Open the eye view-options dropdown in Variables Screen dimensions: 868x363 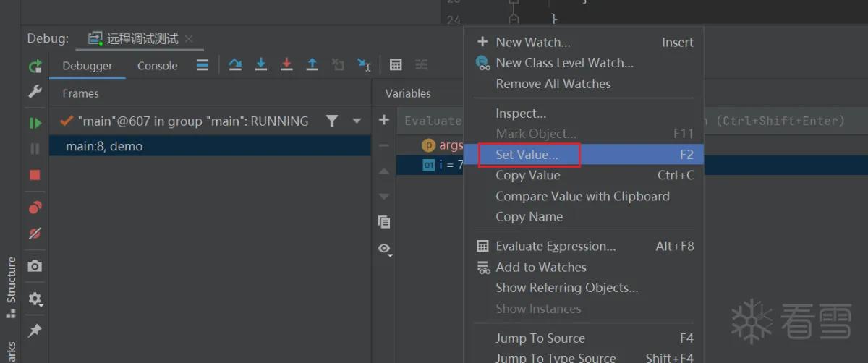[x=385, y=249]
